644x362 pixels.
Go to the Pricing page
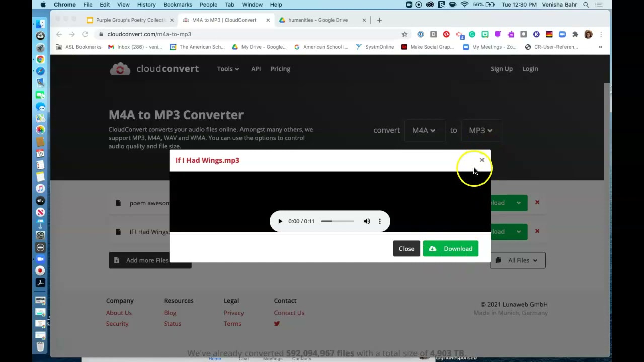tap(280, 69)
